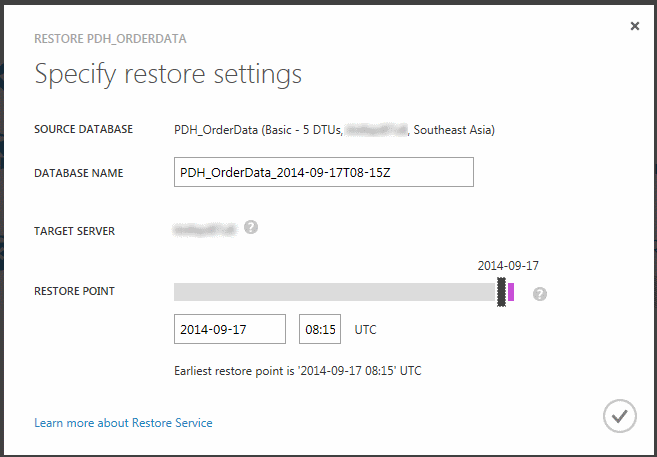Click the DATABASE NAME label
Image resolution: width=657 pixels, height=457 pixels.
click(x=79, y=173)
